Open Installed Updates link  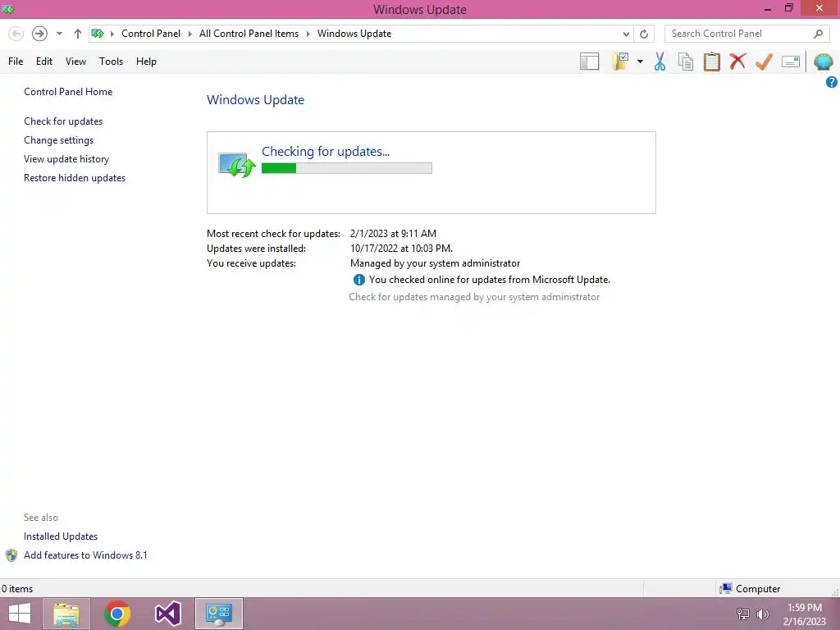61,536
